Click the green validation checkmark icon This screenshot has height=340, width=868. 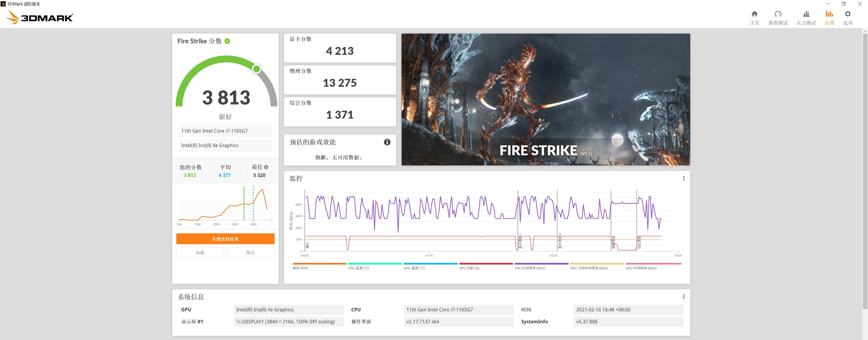pos(227,41)
